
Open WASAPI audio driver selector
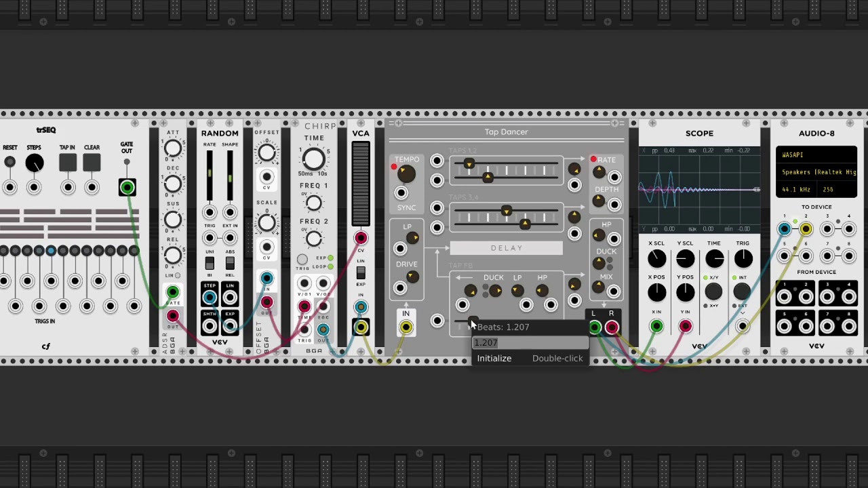[x=816, y=155]
